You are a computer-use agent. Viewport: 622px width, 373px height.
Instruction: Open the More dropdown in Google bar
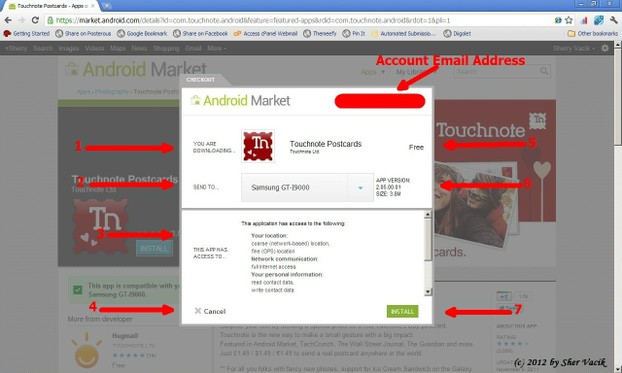pyautogui.click(x=217, y=48)
